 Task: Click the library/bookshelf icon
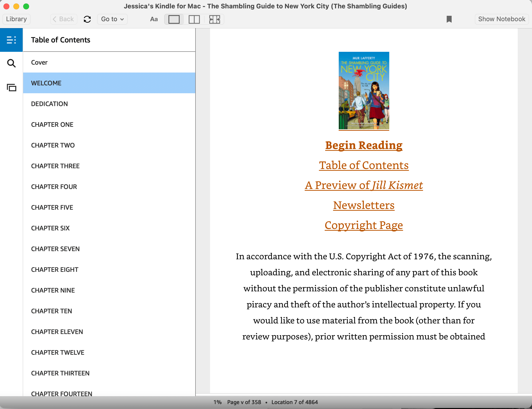pyautogui.click(x=11, y=86)
